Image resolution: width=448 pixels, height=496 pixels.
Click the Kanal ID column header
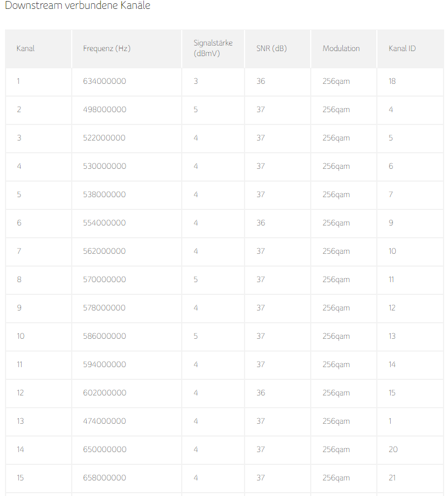click(x=402, y=48)
